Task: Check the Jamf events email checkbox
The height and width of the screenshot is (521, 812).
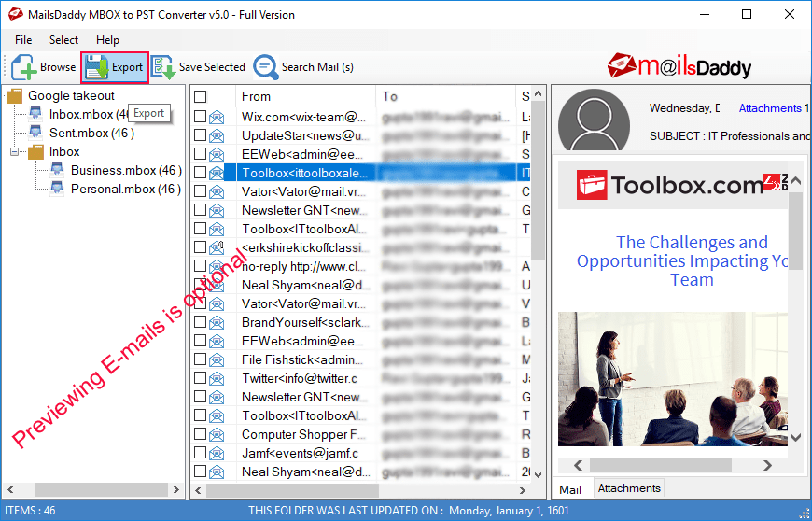Action: (201, 452)
